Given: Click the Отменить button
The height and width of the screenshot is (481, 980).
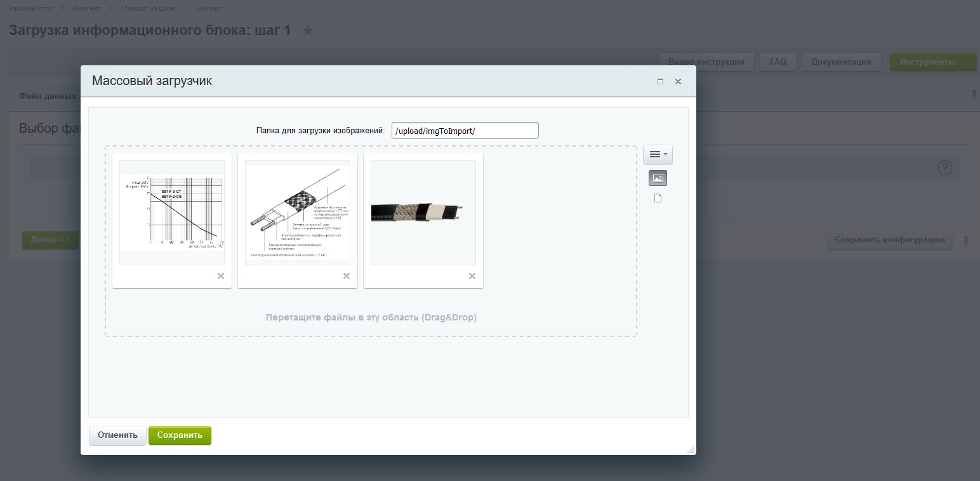Looking at the screenshot, I should click(x=117, y=435).
